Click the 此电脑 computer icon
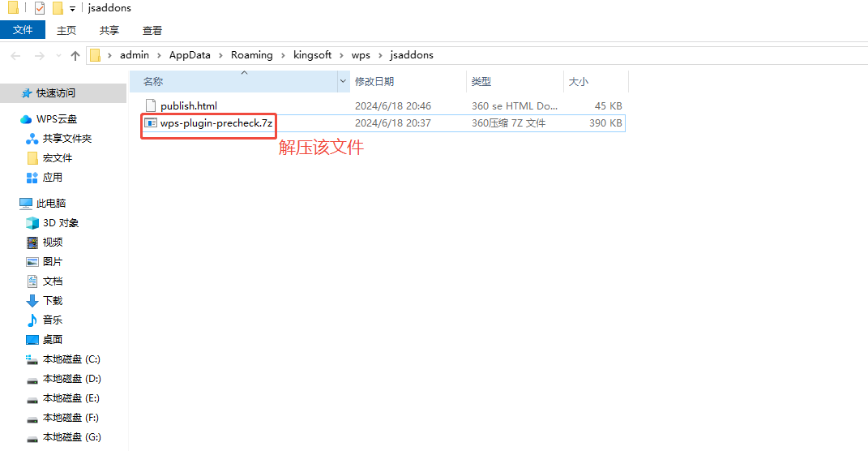Image resolution: width=868 pixels, height=451 pixels. (25, 204)
